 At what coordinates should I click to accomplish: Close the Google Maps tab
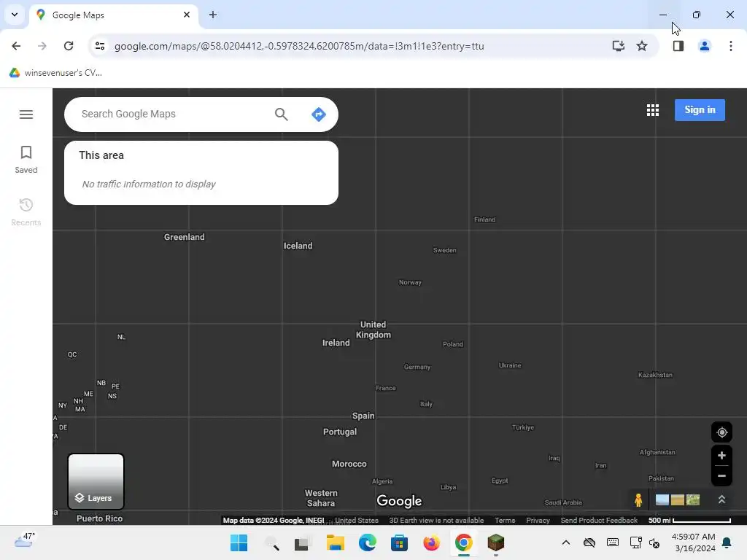point(187,15)
